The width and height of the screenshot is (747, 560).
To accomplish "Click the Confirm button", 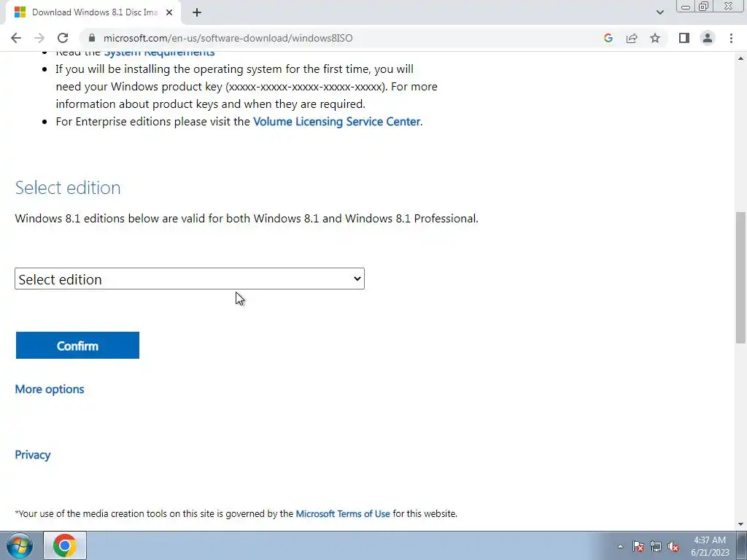I will click(77, 345).
